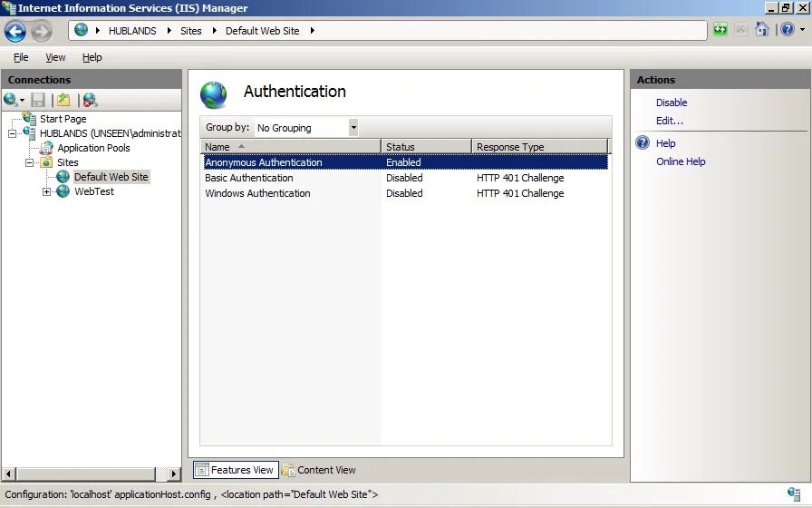Click Online Help link
Image resolution: width=812 pixels, height=508 pixels.
click(x=681, y=161)
